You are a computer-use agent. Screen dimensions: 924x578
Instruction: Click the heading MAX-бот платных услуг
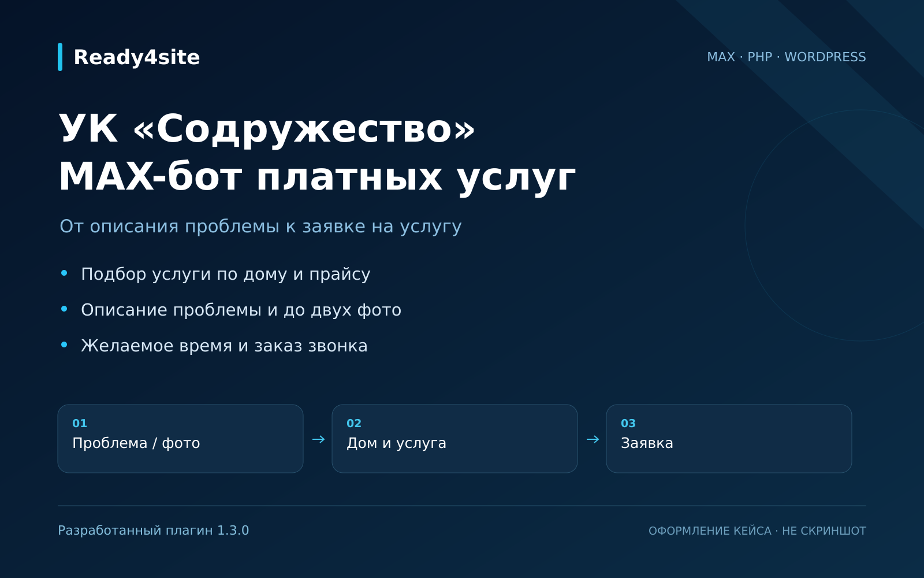pos(317,177)
